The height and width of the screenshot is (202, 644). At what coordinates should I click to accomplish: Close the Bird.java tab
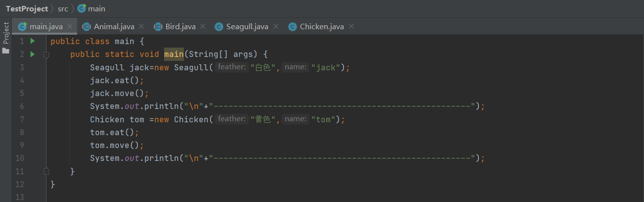click(x=203, y=27)
